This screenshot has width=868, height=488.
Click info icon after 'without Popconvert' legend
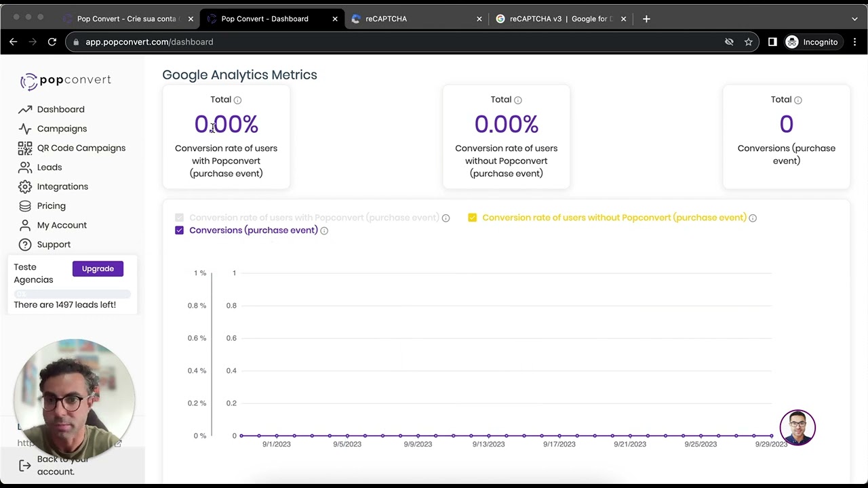tap(753, 218)
